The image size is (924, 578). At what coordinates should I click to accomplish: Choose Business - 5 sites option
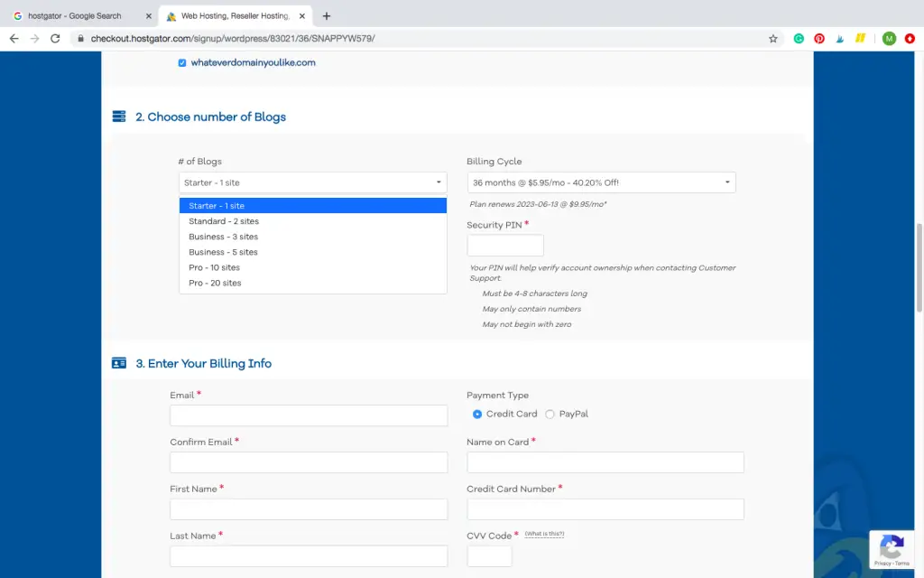tap(313, 252)
